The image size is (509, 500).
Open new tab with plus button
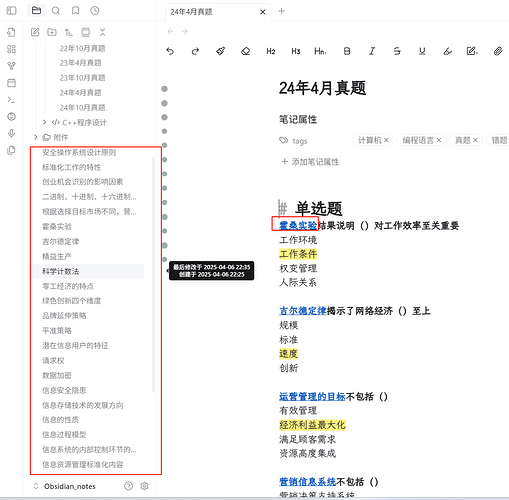point(282,11)
